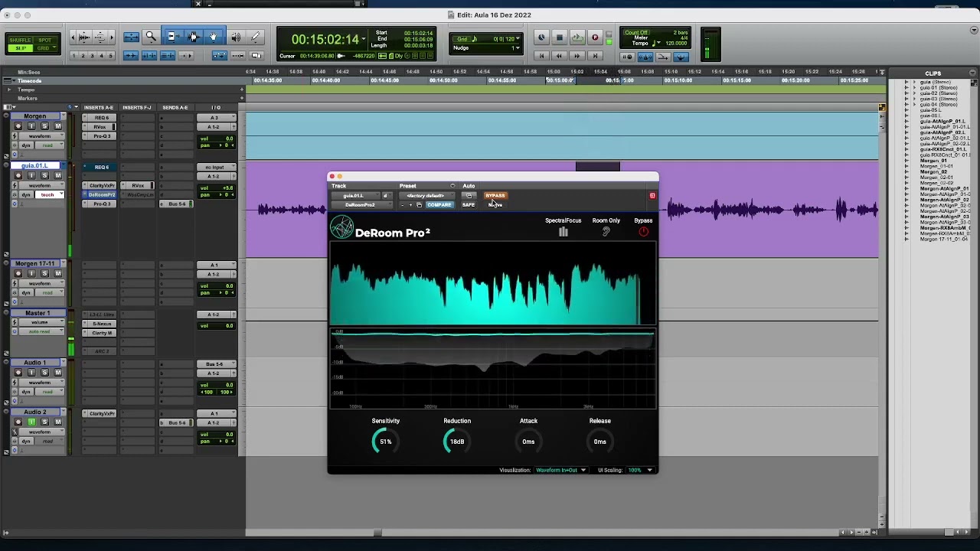This screenshot has height=551, width=980.
Task: Open the touch automation mode dropdown
Action: pos(50,195)
